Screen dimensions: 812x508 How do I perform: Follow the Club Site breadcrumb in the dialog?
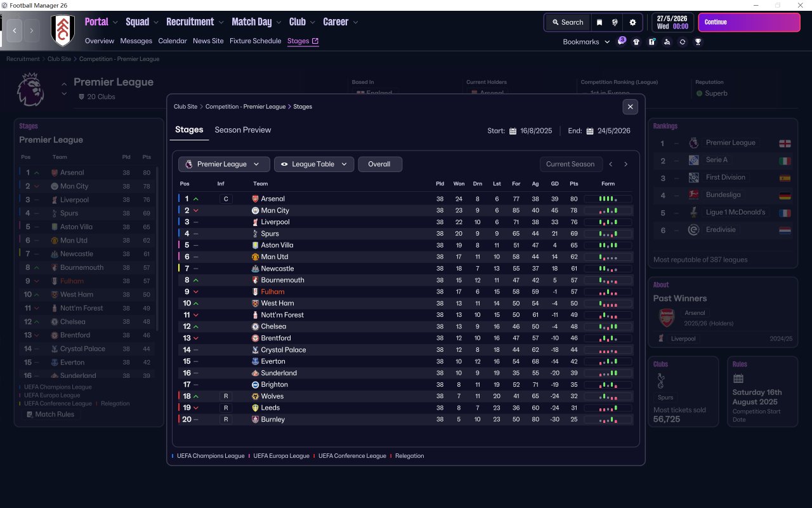pos(185,107)
